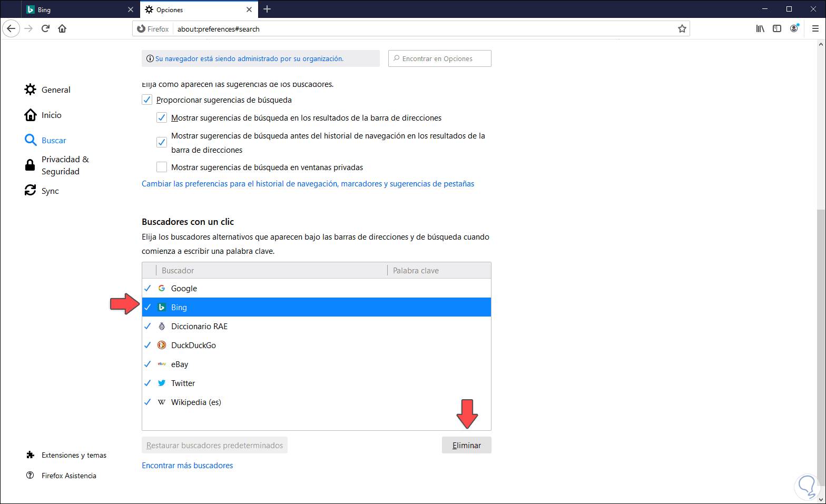Open link to change history and bookmark preferences
Viewport: 826px width, 504px height.
(308, 184)
